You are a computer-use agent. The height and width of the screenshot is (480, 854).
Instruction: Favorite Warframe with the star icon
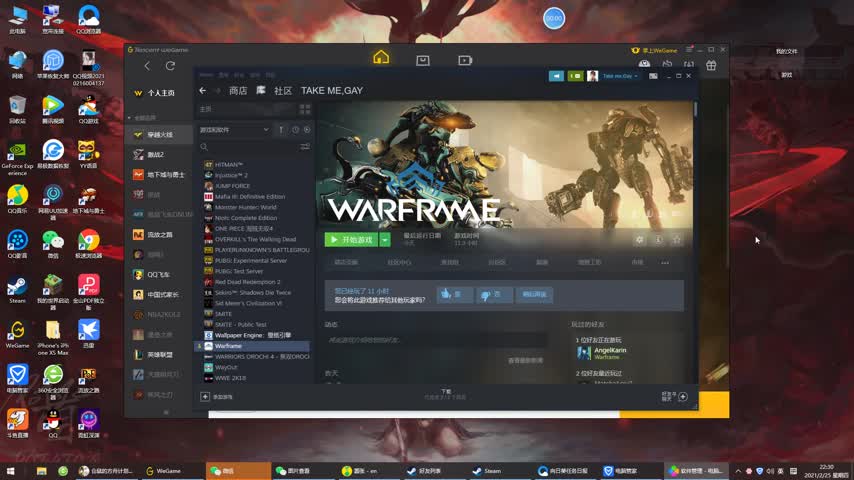click(x=676, y=239)
